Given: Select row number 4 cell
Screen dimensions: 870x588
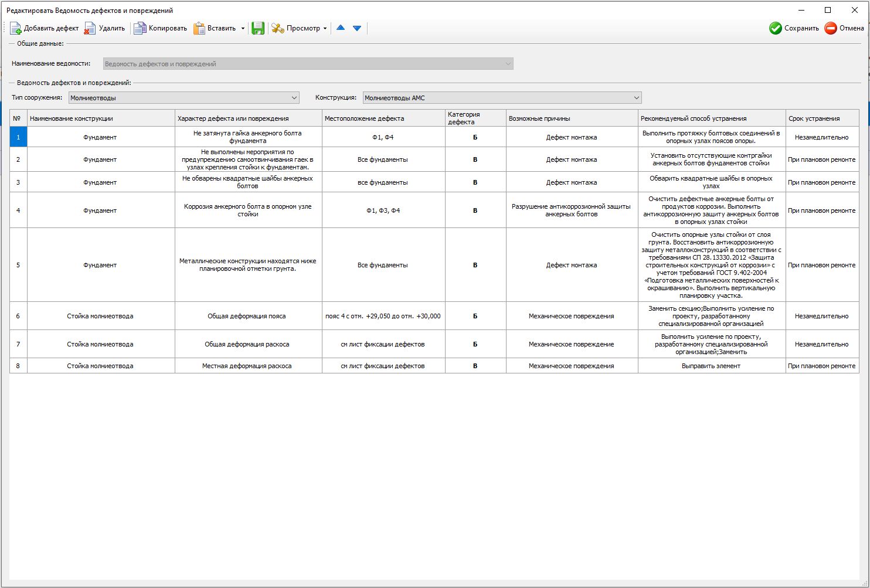Looking at the screenshot, I should point(18,210).
